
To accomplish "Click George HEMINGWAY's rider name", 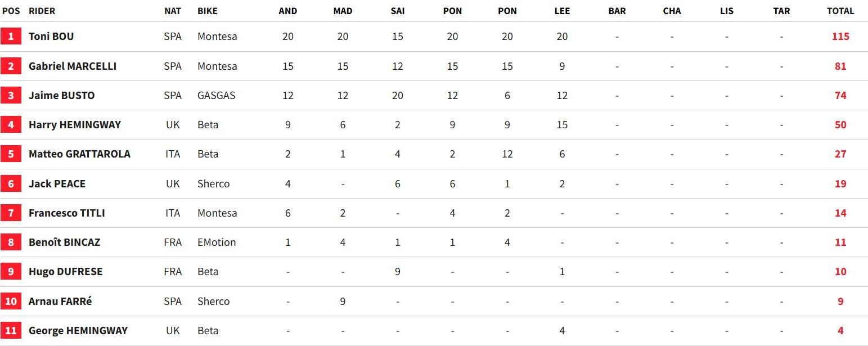I will pyautogui.click(x=78, y=330).
